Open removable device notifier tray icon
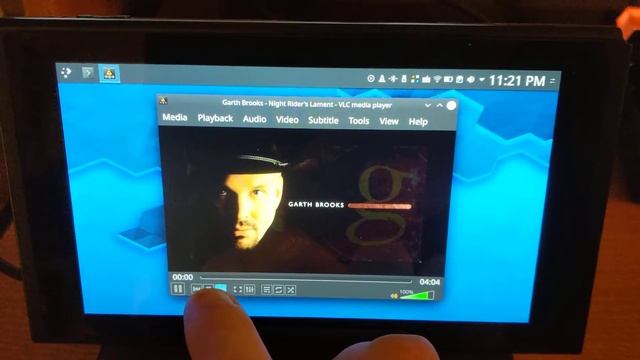640x360 pixels. click(x=404, y=79)
